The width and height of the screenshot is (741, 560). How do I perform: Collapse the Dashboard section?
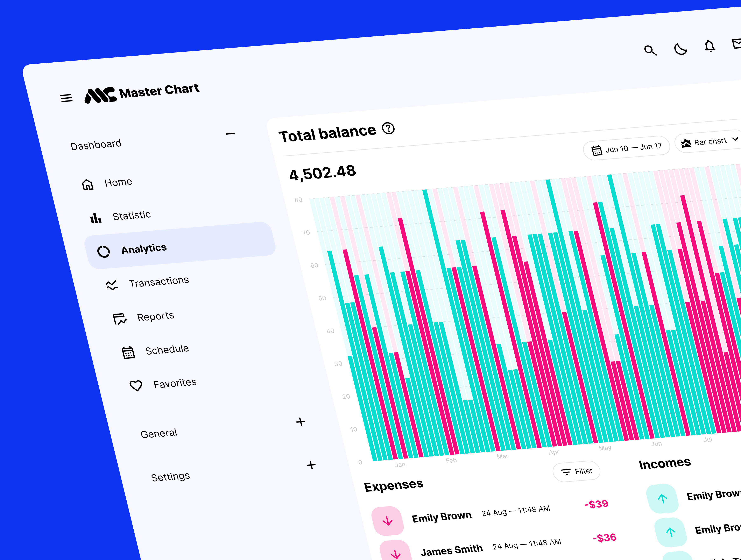click(231, 134)
